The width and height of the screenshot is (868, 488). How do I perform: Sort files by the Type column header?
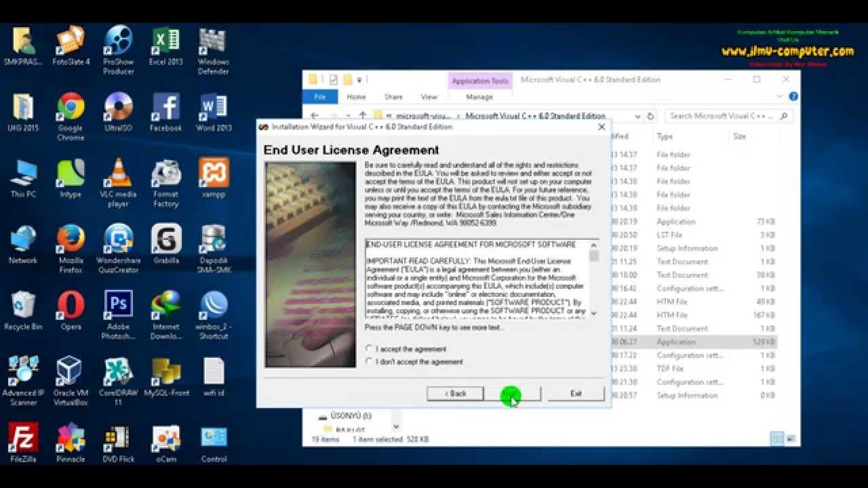pyautogui.click(x=665, y=136)
